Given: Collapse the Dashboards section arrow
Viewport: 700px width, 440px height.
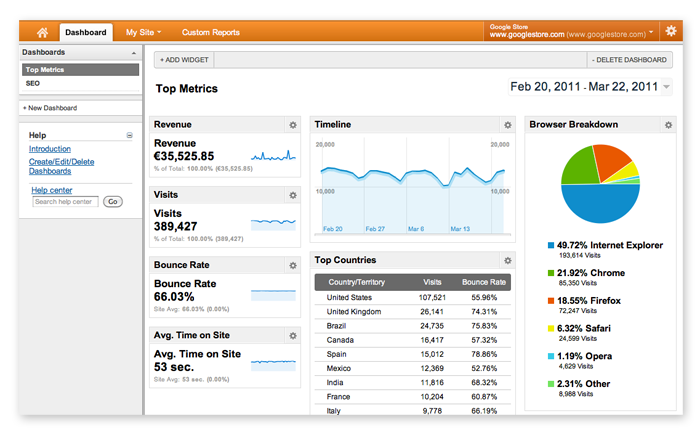Looking at the screenshot, I should [133, 53].
